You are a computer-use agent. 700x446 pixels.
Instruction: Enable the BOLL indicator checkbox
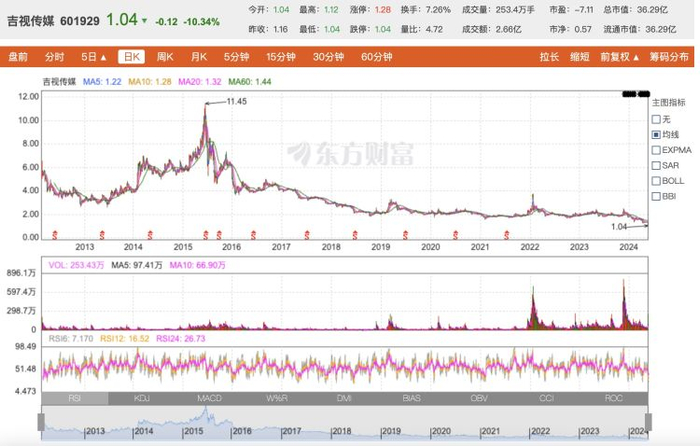pos(656,181)
